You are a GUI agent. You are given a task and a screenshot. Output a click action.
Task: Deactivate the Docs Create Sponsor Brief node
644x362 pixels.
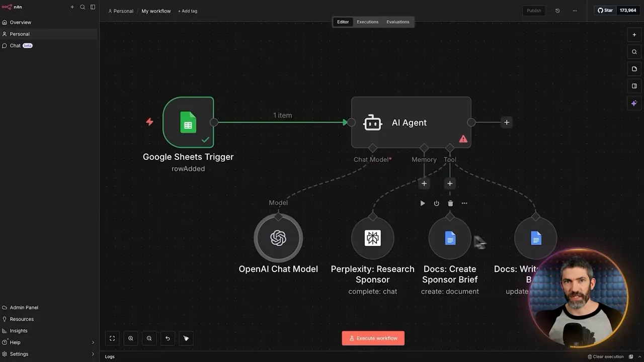[x=436, y=203]
